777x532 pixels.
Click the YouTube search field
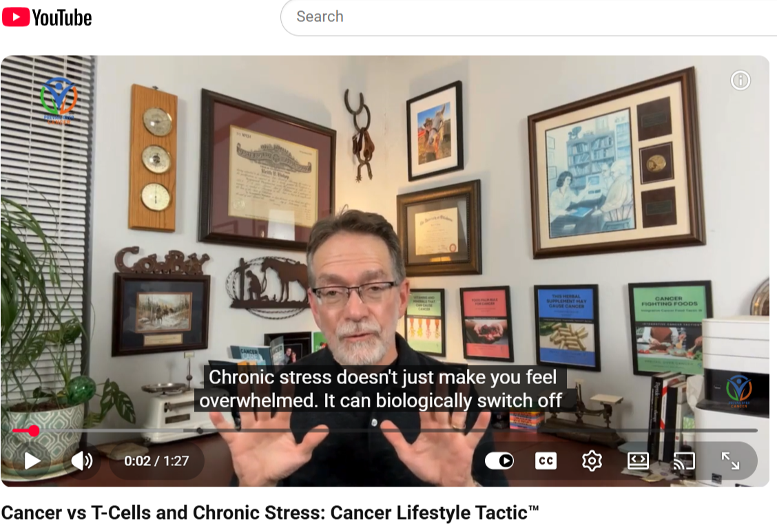pyautogui.click(x=529, y=17)
